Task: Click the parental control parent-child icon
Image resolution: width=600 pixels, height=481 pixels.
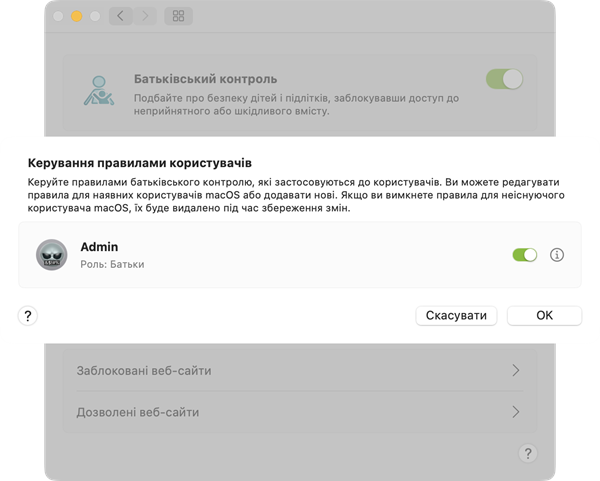Action: tap(99, 91)
